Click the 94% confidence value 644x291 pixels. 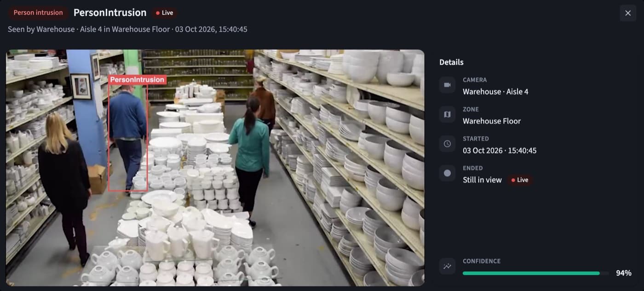tap(624, 273)
